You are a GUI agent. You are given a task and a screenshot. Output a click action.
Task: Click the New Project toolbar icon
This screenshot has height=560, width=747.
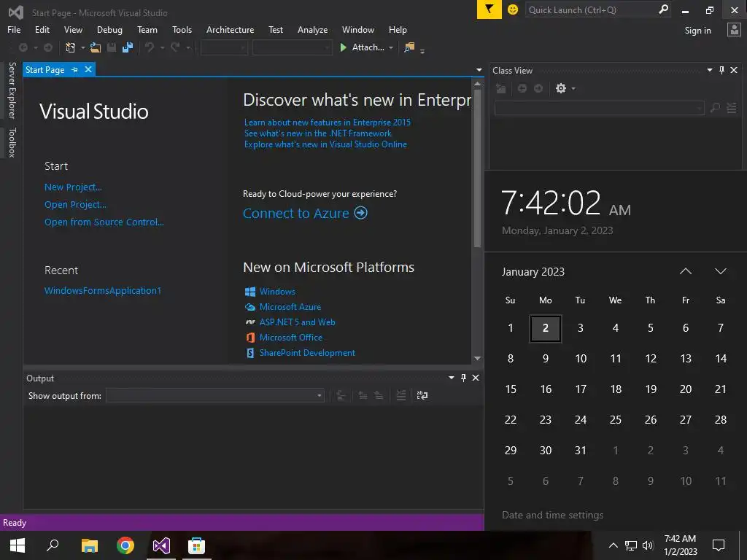[71, 47]
